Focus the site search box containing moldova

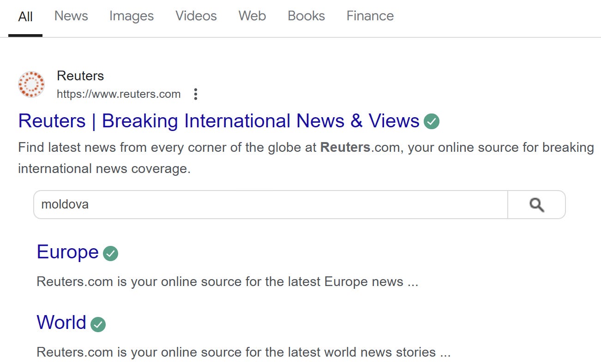pyautogui.click(x=270, y=204)
